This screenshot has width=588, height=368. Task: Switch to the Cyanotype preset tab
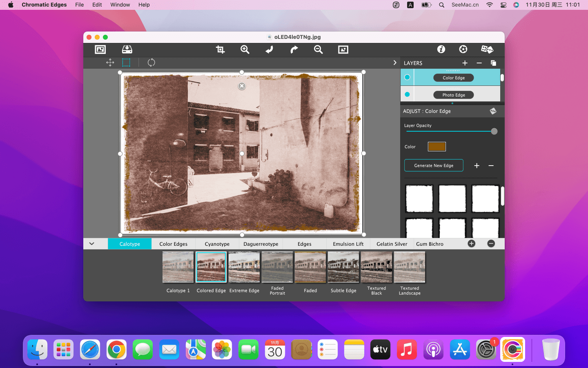click(217, 244)
